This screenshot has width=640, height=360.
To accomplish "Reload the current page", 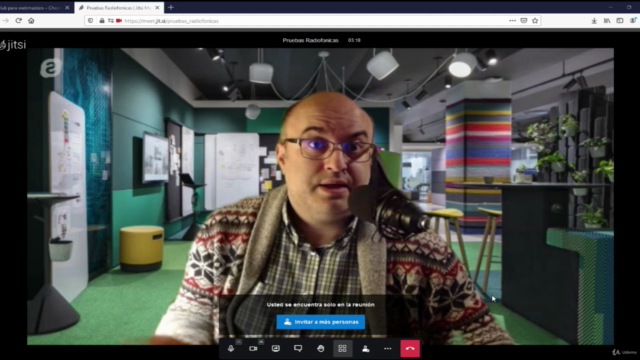I will point(18,20).
